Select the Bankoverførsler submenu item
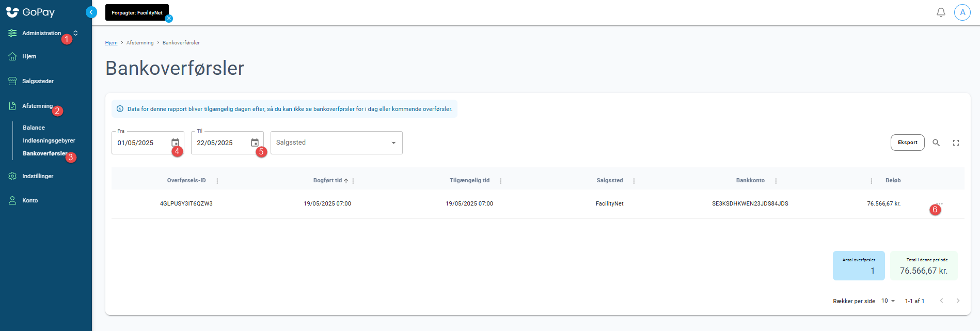This screenshot has width=980, height=331. coord(45,153)
